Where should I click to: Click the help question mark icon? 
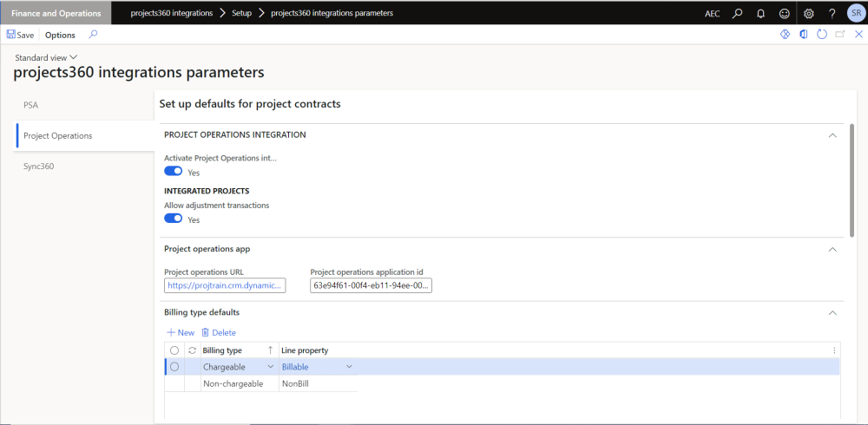832,13
